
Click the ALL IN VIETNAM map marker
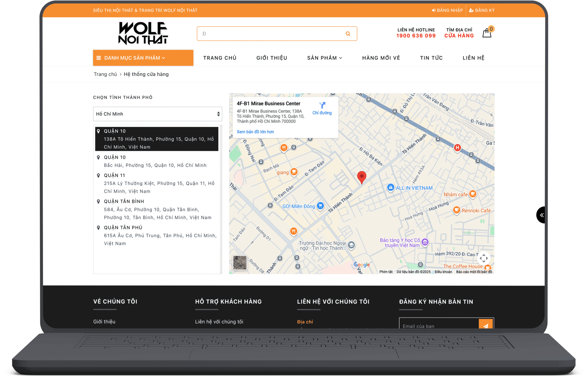pyautogui.click(x=390, y=188)
